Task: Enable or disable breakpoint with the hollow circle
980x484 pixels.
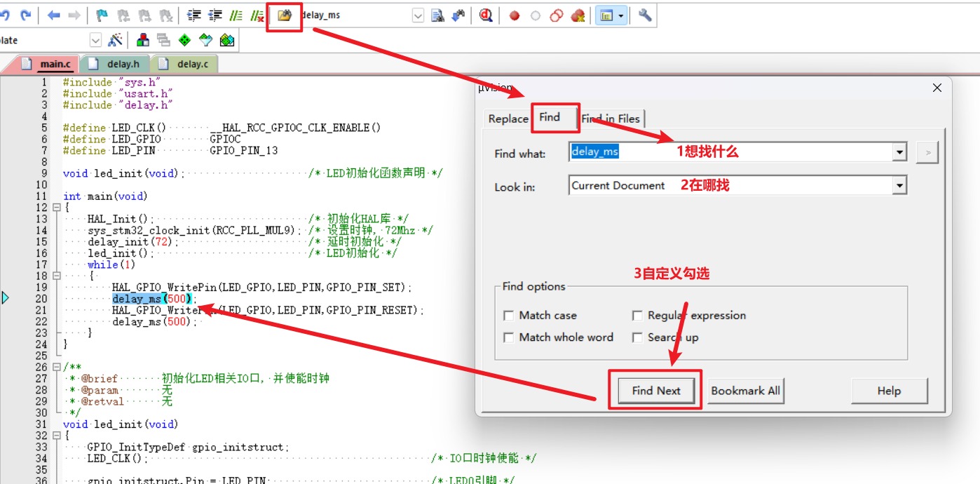Action: click(536, 15)
